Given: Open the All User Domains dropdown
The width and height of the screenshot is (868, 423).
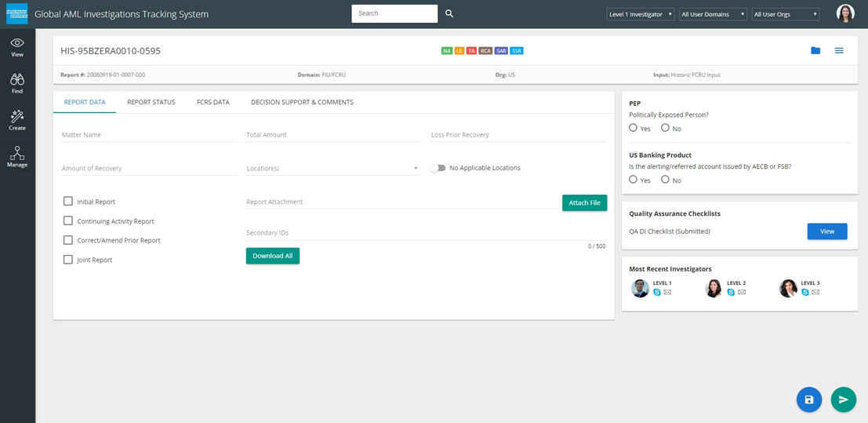Looking at the screenshot, I should (x=713, y=14).
